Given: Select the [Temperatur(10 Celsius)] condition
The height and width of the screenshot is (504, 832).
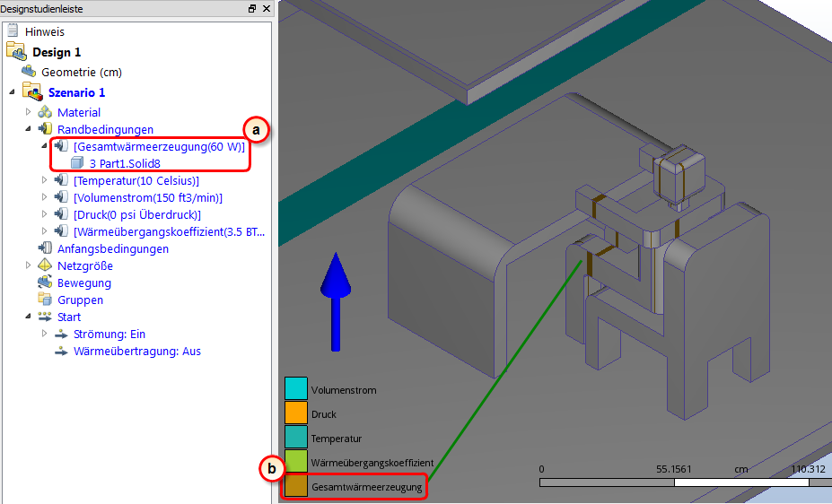Looking at the screenshot, I should (x=136, y=181).
